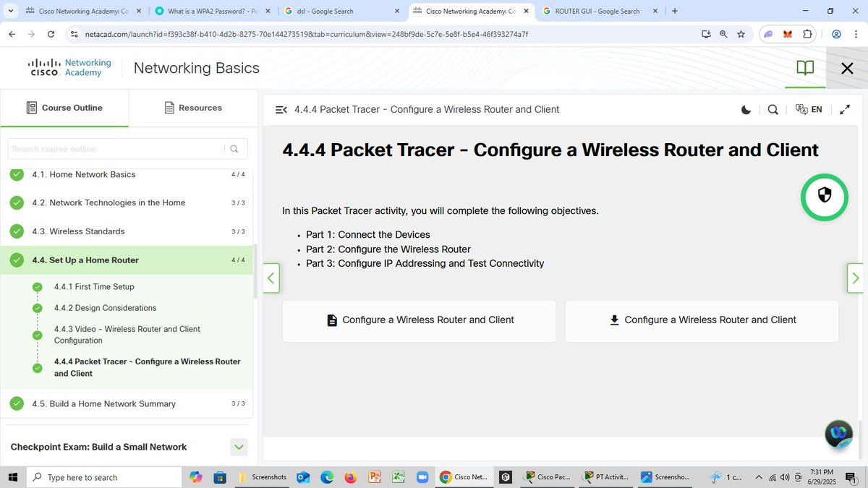Download the Configure a Wireless Router Packet Tracer file

pyautogui.click(x=702, y=320)
